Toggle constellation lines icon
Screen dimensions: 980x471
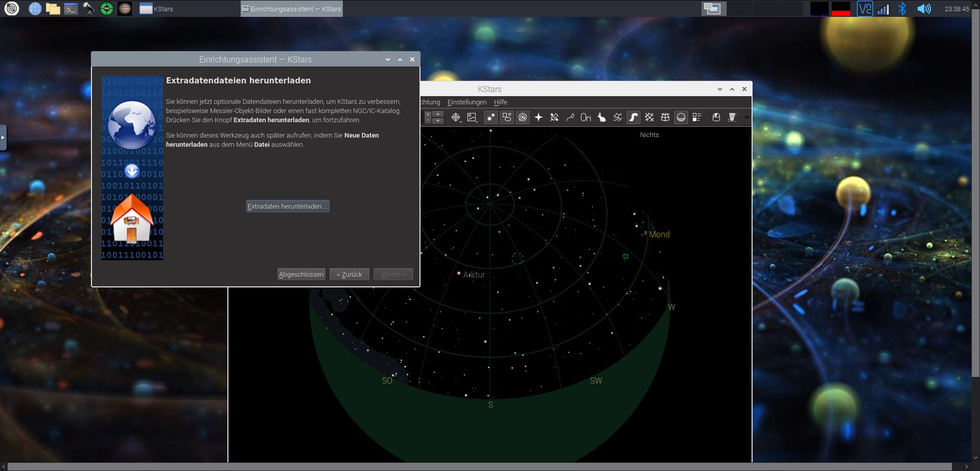click(570, 117)
